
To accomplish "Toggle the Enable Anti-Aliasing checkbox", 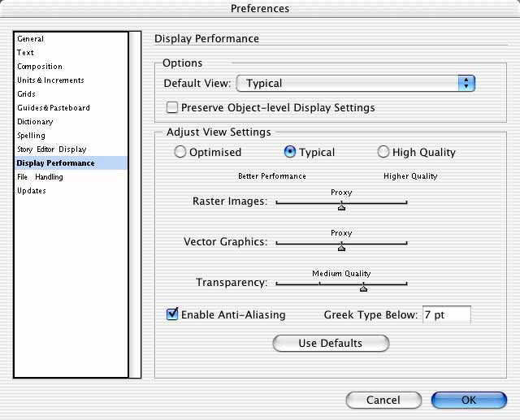I will point(172,314).
